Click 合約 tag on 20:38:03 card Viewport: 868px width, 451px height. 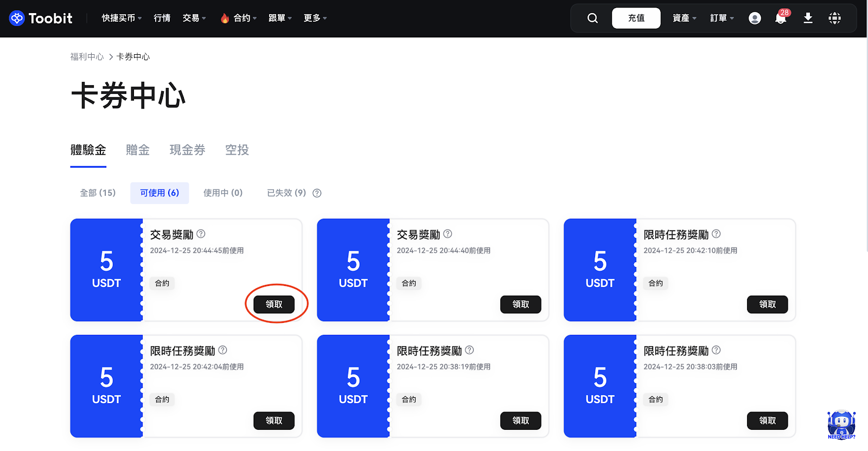pos(656,399)
